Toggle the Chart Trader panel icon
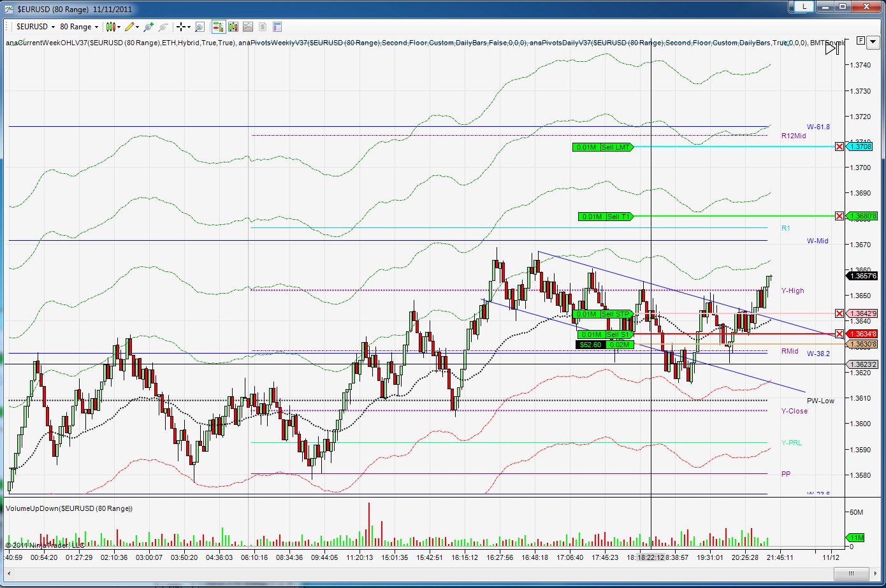This screenshot has height=588, width=886. (x=219, y=27)
